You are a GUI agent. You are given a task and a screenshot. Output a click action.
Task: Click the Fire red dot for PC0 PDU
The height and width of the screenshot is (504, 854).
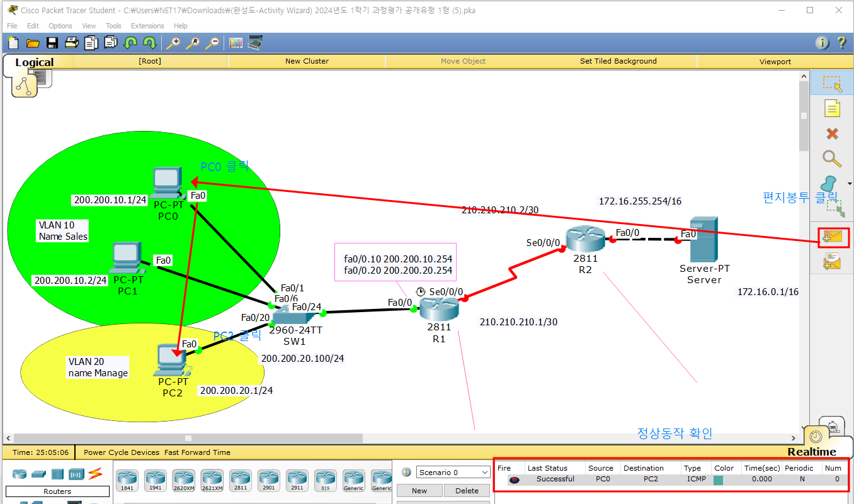tap(515, 479)
